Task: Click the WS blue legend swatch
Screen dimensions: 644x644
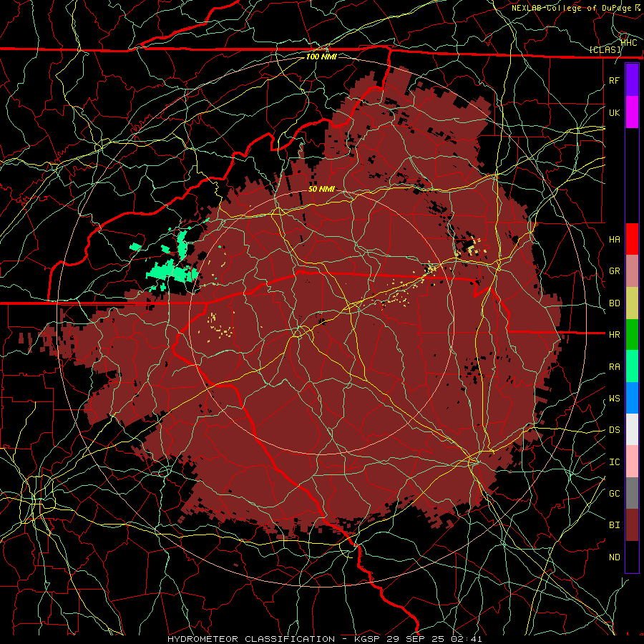Action: [632, 398]
